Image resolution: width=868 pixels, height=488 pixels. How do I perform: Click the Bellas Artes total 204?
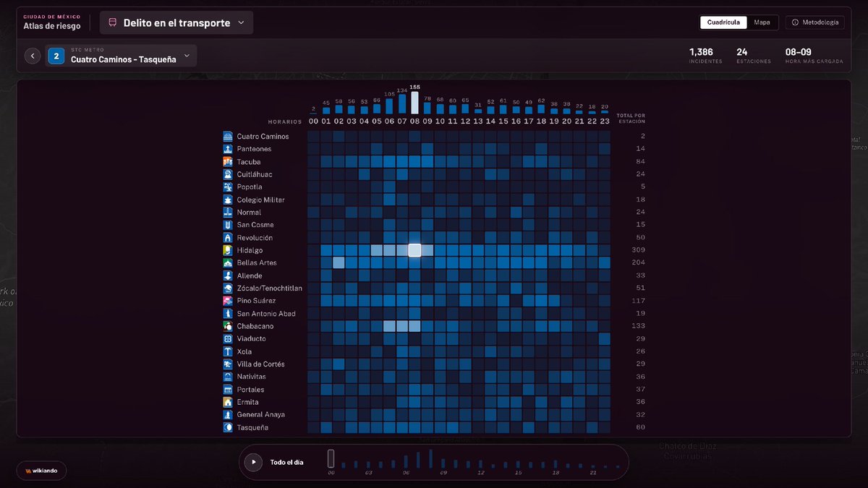point(638,263)
